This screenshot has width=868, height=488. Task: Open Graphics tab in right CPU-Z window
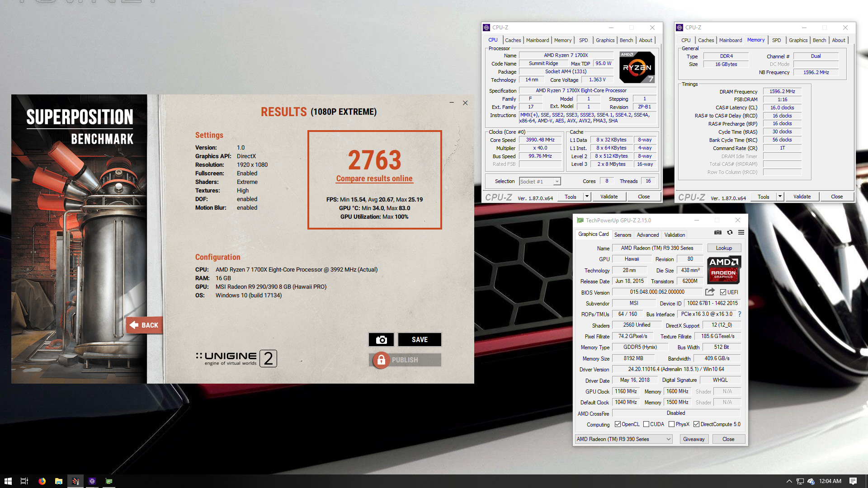click(x=798, y=40)
